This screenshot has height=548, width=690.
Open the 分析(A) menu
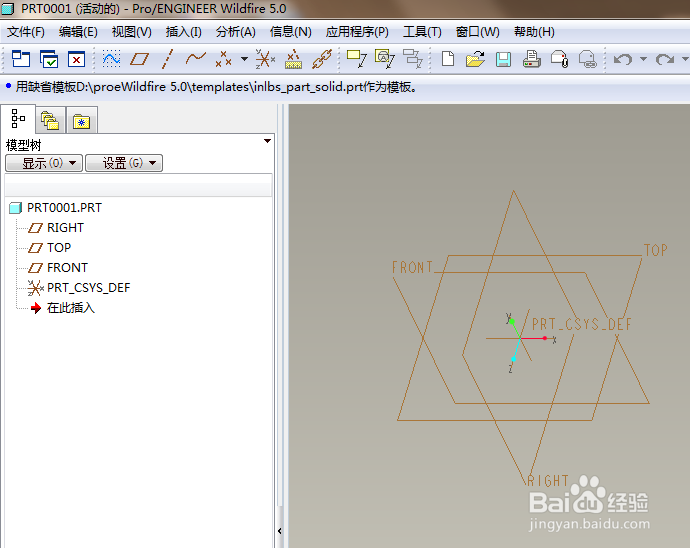click(235, 32)
